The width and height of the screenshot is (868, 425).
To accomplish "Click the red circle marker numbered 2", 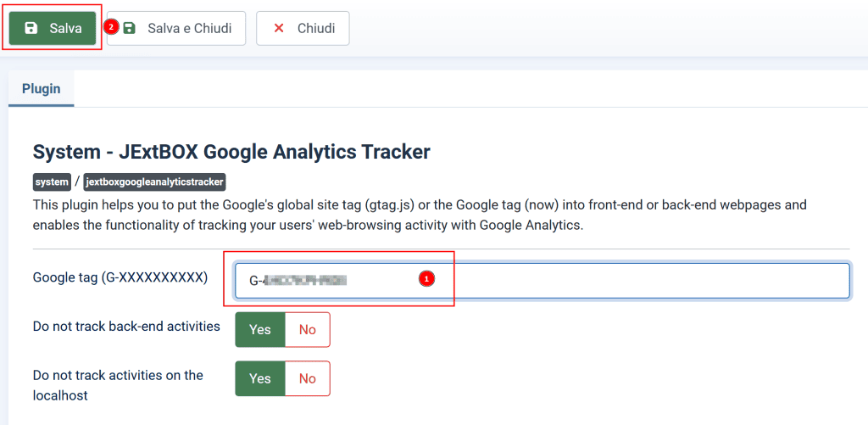I will click(111, 26).
